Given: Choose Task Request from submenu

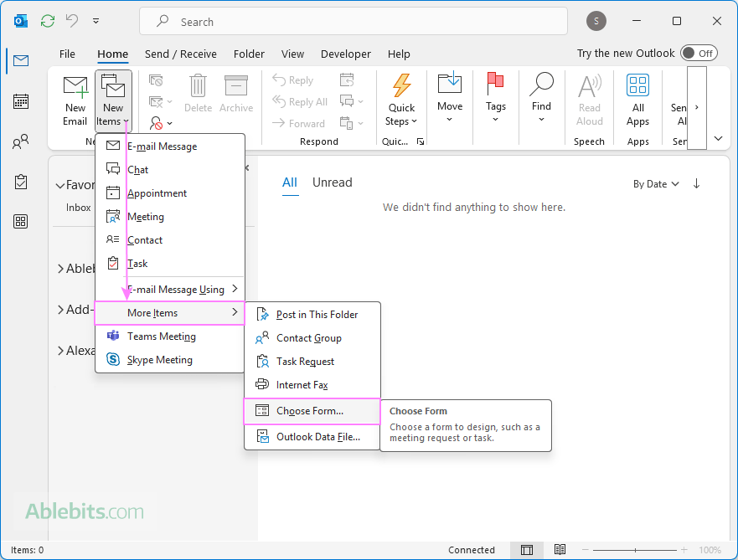Looking at the screenshot, I should 312,362.
